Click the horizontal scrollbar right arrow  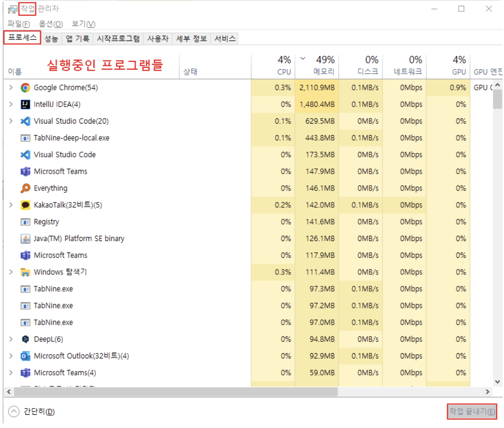488,392
